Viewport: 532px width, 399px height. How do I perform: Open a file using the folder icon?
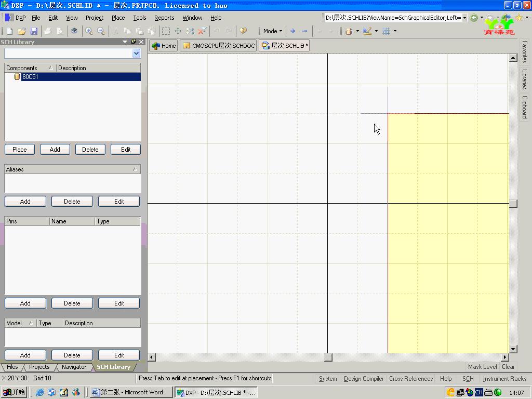click(22, 31)
